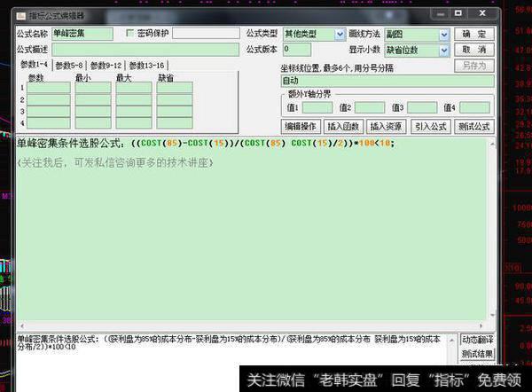Focus the password field beside 密码保护

[206, 34]
